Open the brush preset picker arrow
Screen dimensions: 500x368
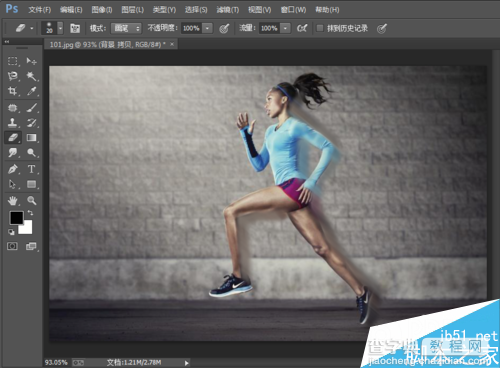pos(60,28)
